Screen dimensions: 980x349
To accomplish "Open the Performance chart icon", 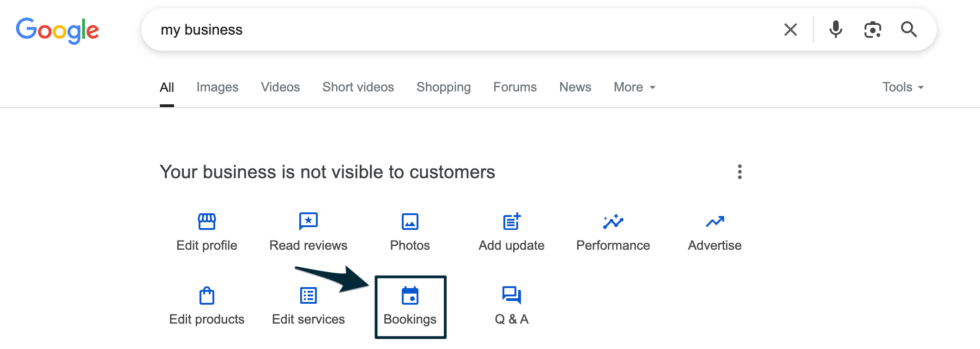I will click(x=613, y=222).
